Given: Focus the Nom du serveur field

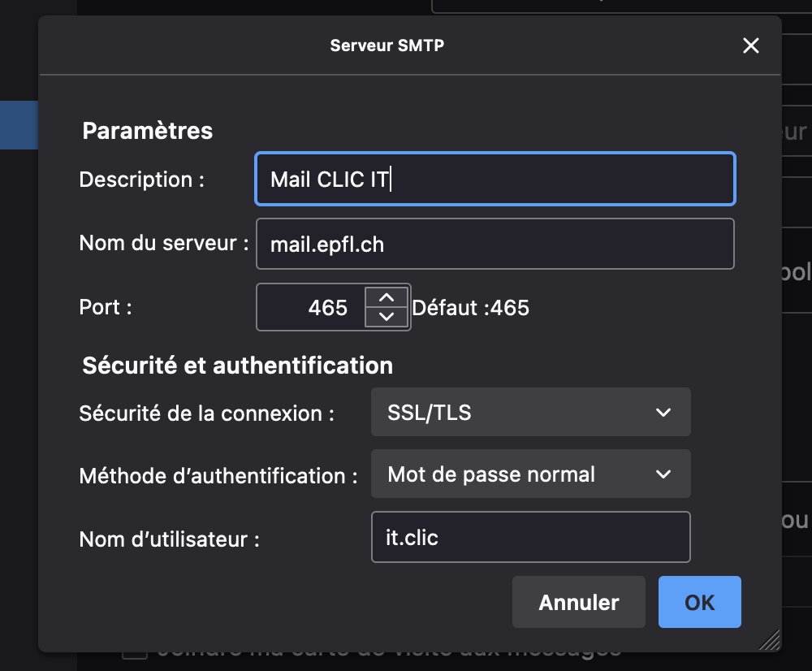Looking at the screenshot, I should [495, 244].
